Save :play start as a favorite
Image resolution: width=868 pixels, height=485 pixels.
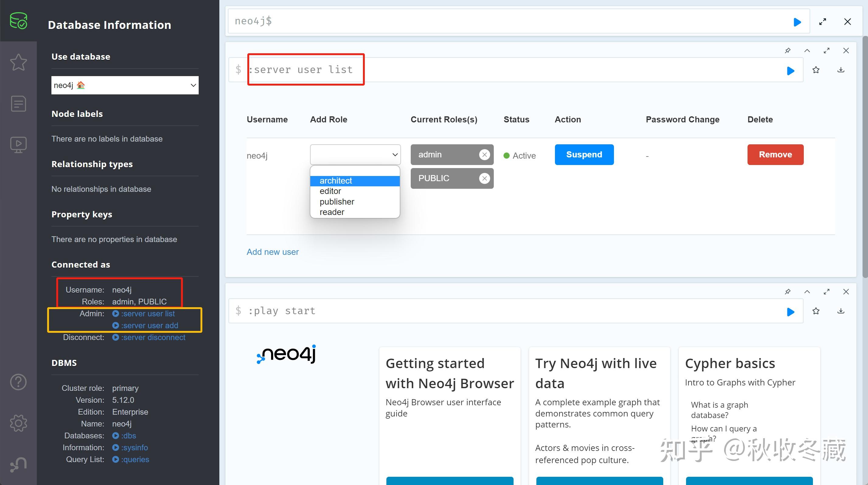[816, 311]
